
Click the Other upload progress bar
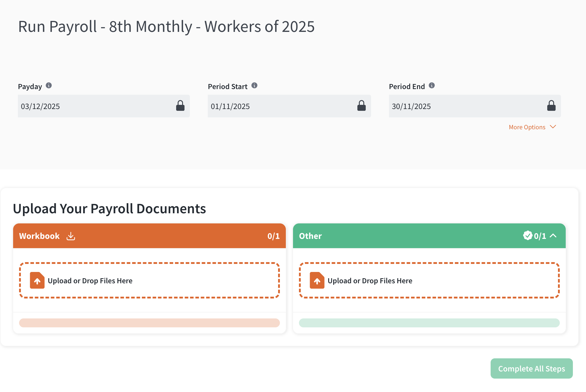pos(429,323)
